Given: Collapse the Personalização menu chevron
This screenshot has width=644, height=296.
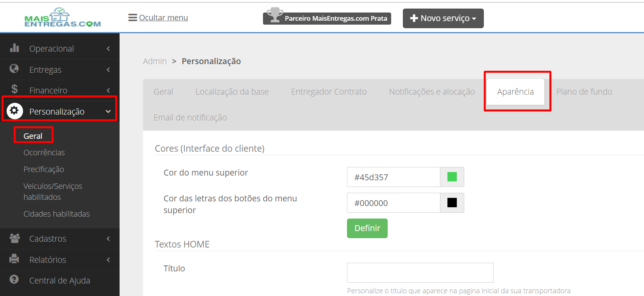Looking at the screenshot, I should click(108, 111).
